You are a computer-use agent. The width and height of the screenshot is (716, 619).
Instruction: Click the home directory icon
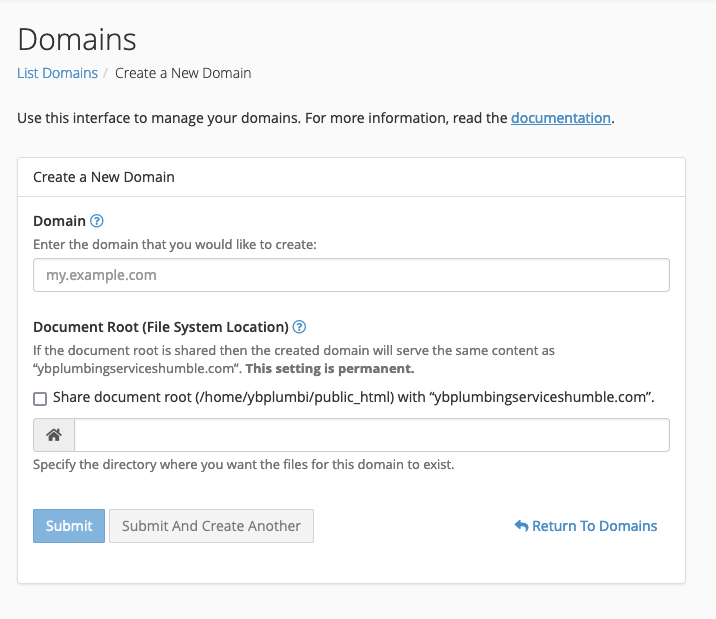coord(54,435)
